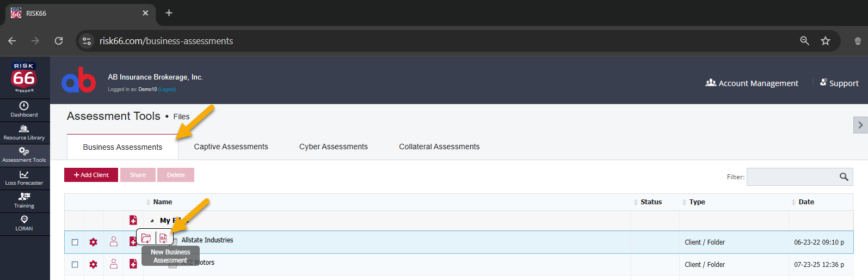Open the Loss Forecaster sidebar item
Image resolution: width=868 pixels, height=280 pixels.
pyautogui.click(x=24, y=178)
